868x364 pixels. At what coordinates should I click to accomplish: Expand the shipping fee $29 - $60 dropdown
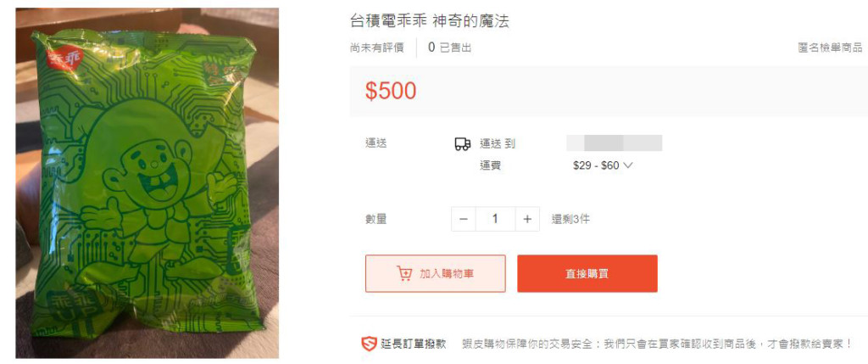(x=603, y=165)
